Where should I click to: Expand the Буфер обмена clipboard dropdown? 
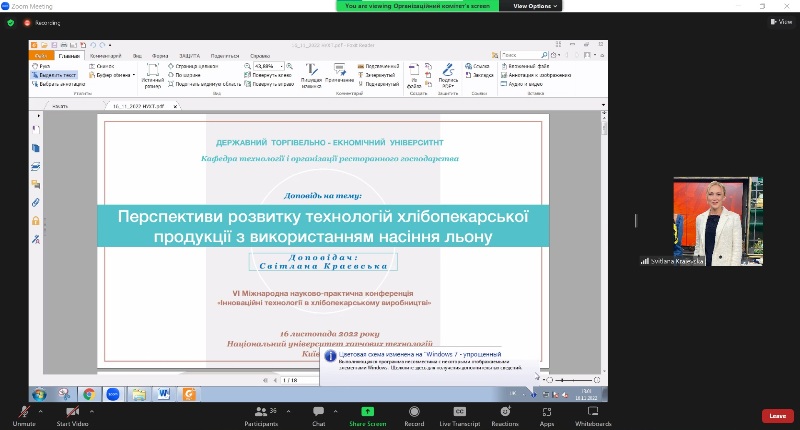(134, 75)
